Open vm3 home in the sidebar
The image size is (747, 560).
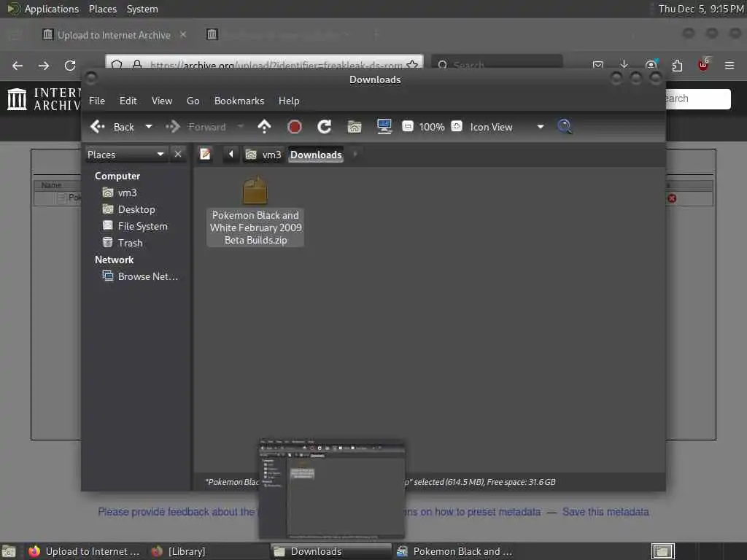click(x=120, y=192)
